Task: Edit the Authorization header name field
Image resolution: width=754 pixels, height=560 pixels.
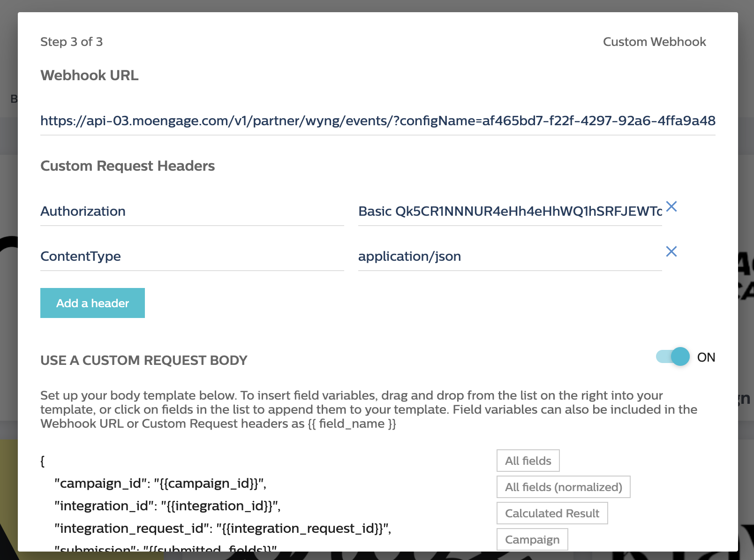Action: click(x=192, y=212)
